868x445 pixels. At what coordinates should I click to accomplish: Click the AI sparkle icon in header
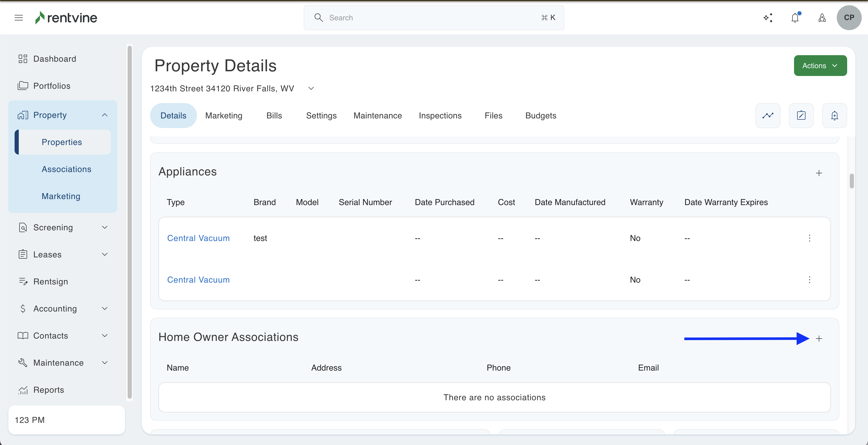point(768,17)
